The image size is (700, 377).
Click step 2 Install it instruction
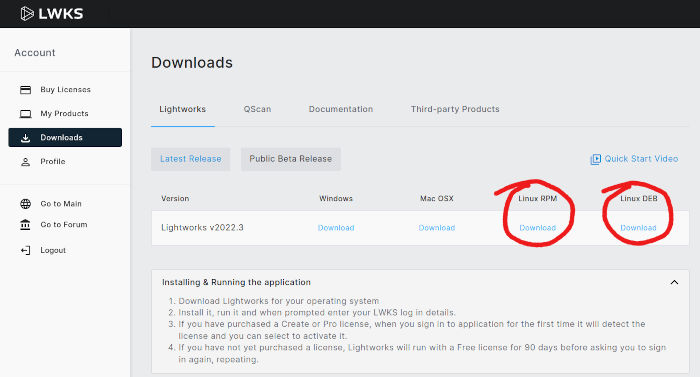[317, 313]
